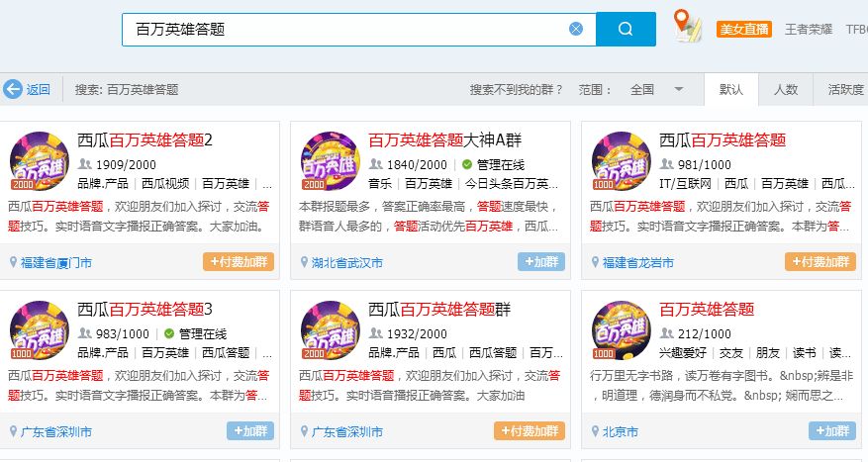
Task: Open the 王者荣耀 hot keyword
Action: click(809, 29)
